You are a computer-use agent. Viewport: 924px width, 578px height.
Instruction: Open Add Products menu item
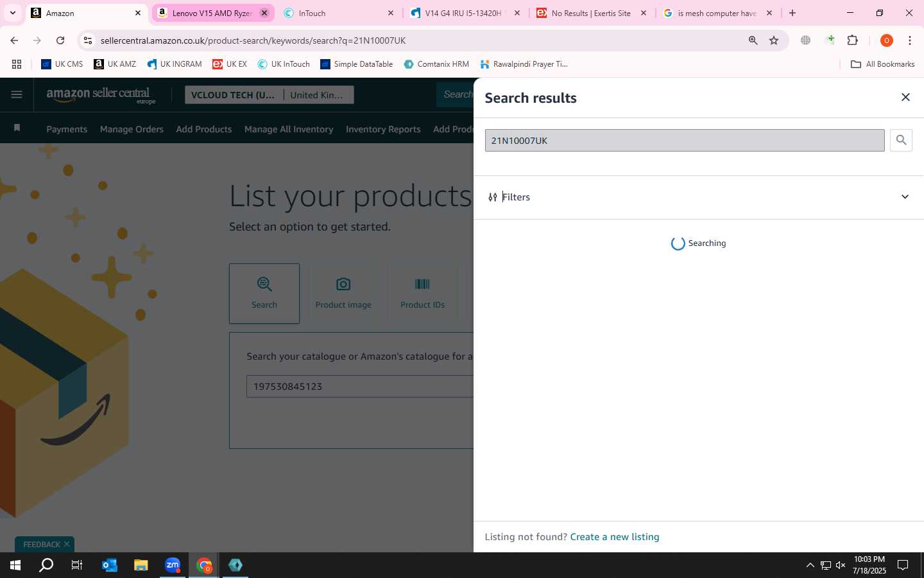(x=204, y=129)
